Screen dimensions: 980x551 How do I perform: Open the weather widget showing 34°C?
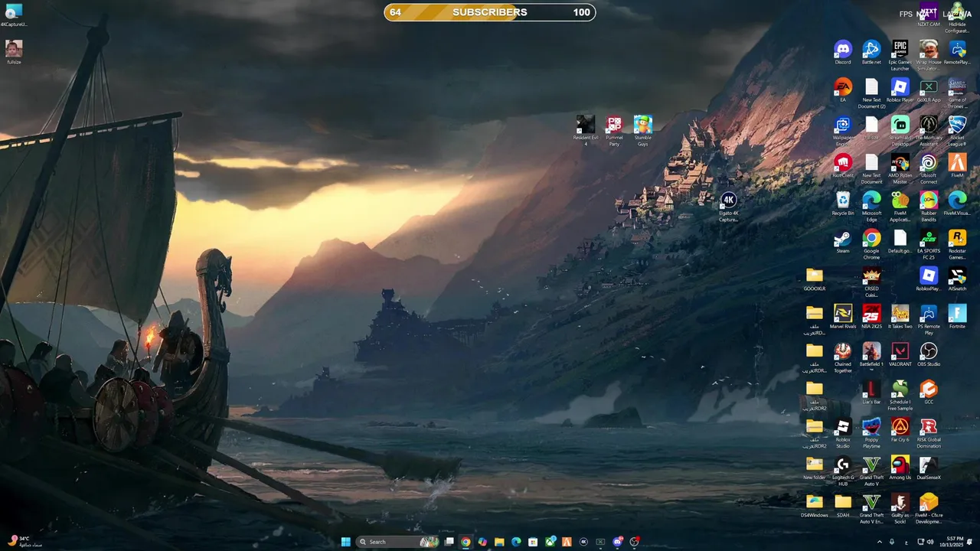(25, 541)
